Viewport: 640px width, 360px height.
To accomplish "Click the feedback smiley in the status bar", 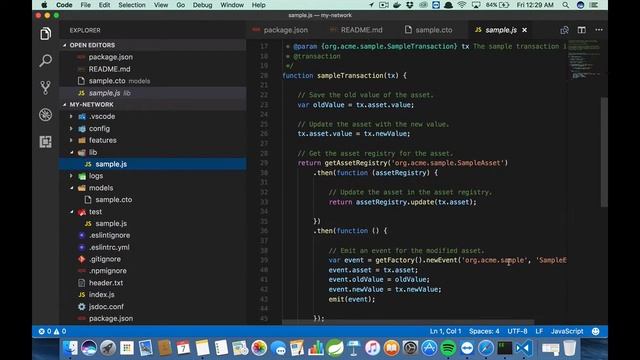I will point(596,331).
